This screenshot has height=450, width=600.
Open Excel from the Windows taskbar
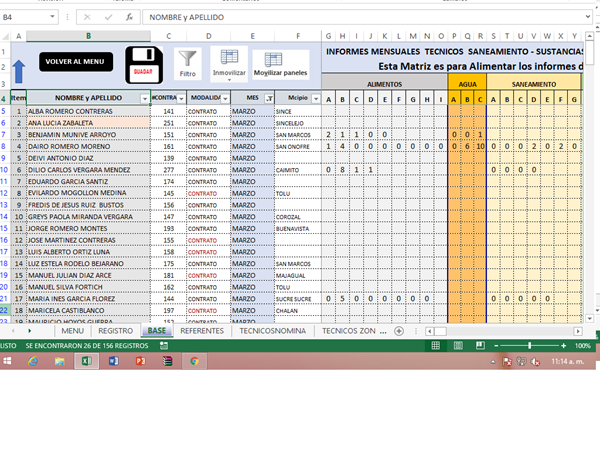tap(85, 362)
